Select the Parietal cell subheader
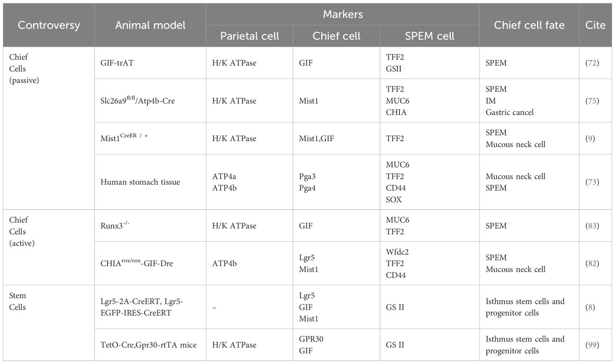Image resolution: width=615 pixels, height=364 pixels. click(x=249, y=36)
